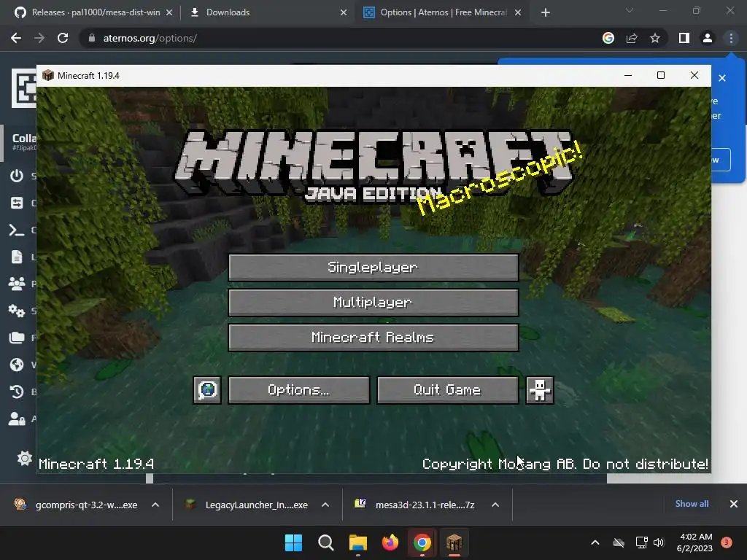This screenshot has width=747, height=560.
Task: Show hidden system tray icons
Action: tap(595, 542)
